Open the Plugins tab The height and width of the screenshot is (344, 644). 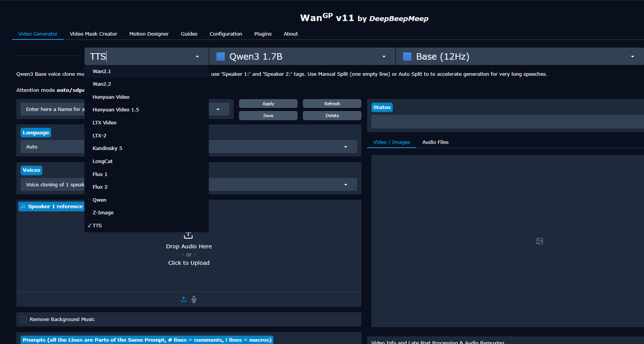[x=263, y=34]
